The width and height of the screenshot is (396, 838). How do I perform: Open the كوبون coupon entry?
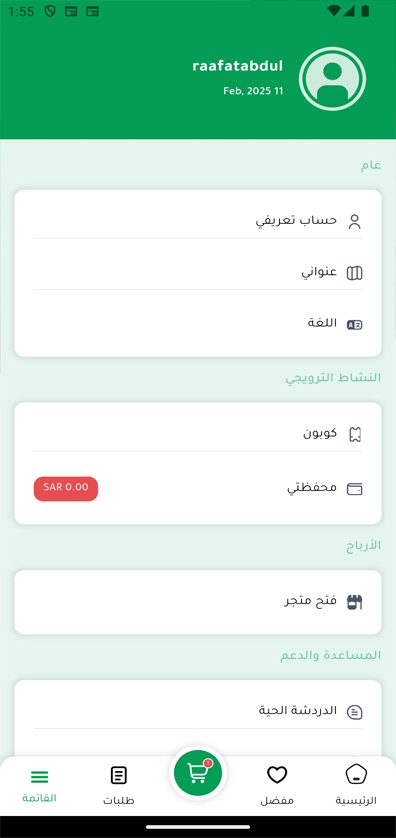point(198,433)
